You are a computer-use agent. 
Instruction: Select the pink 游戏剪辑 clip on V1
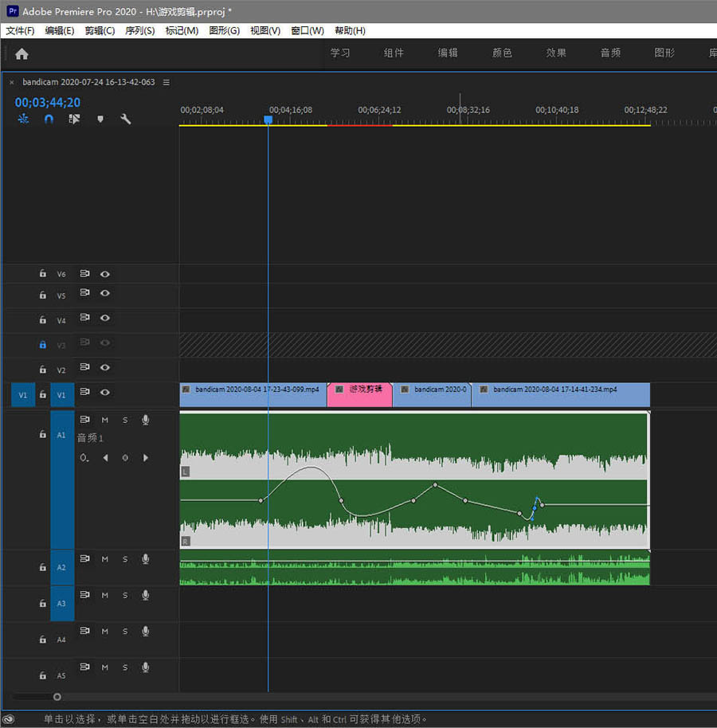coord(360,394)
